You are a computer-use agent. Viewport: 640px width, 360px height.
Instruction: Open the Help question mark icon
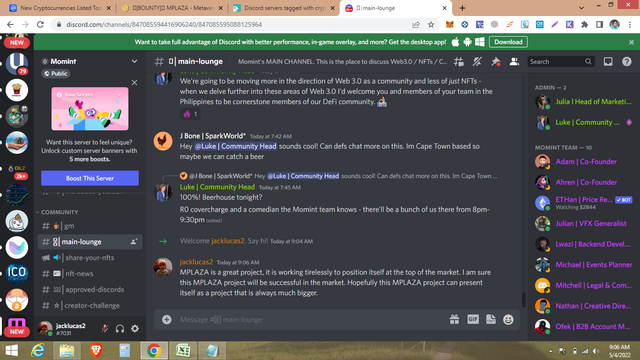[x=627, y=62]
